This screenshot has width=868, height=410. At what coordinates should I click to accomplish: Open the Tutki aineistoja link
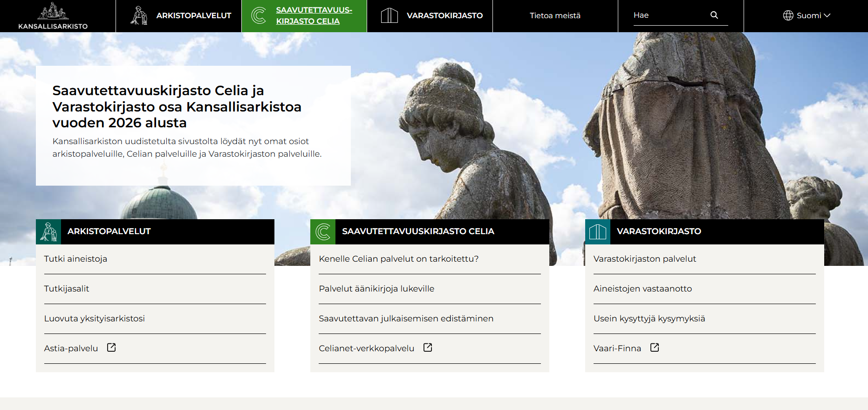pos(75,259)
